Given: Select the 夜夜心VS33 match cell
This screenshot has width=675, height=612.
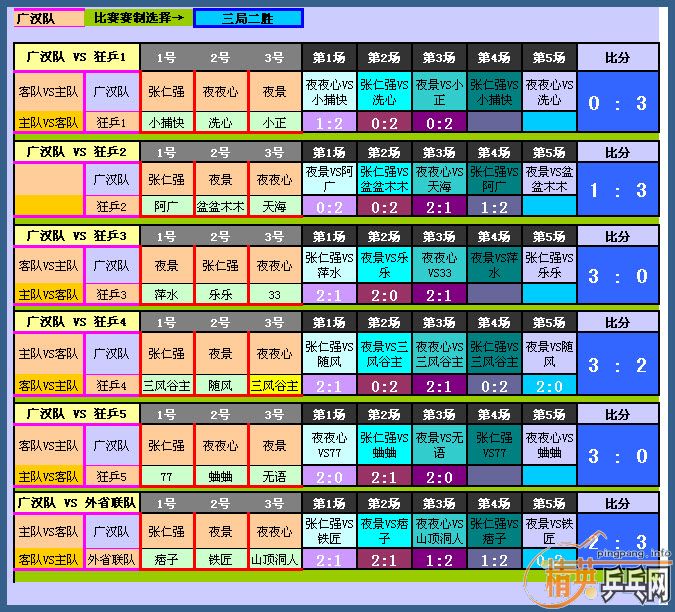Looking at the screenshot, I should 439,265.
